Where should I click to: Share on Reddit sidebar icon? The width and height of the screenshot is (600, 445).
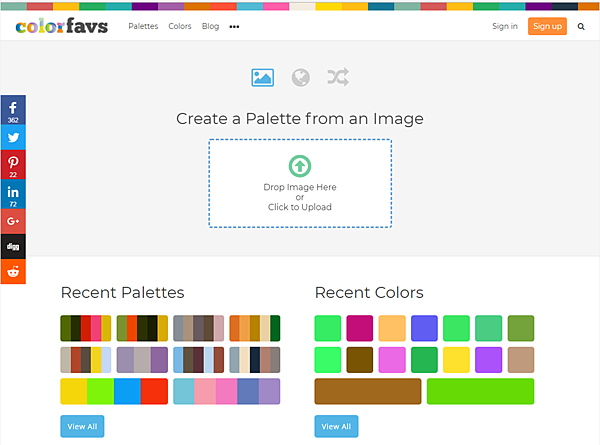[13, 272]
